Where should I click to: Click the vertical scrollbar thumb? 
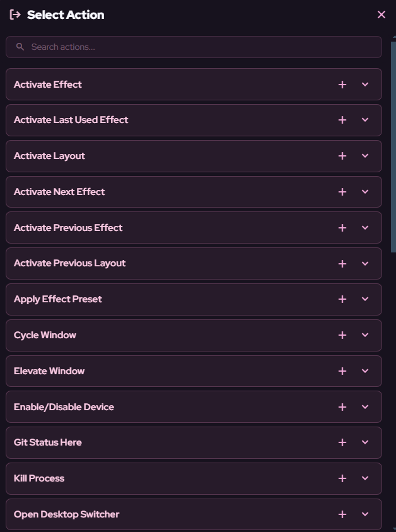(393, 147)
